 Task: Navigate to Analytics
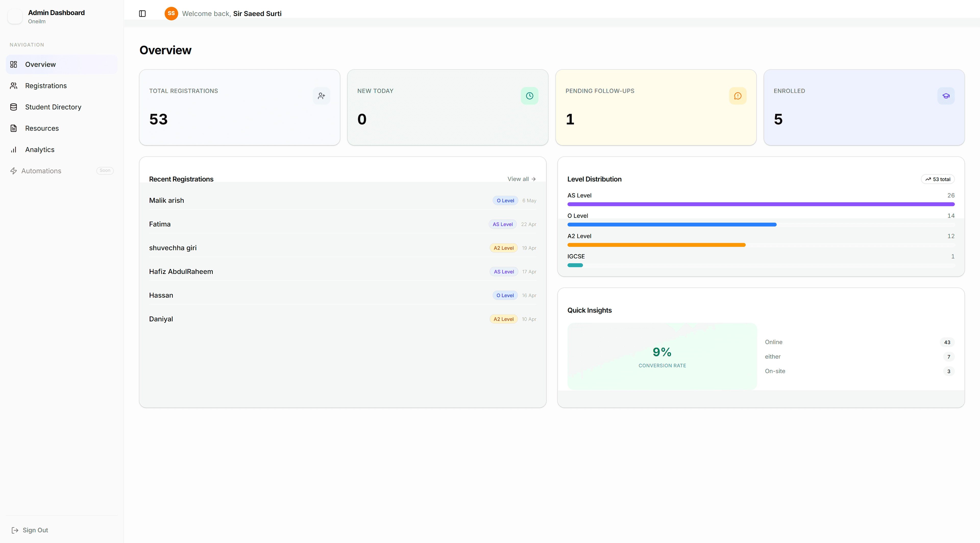[62, 150]
